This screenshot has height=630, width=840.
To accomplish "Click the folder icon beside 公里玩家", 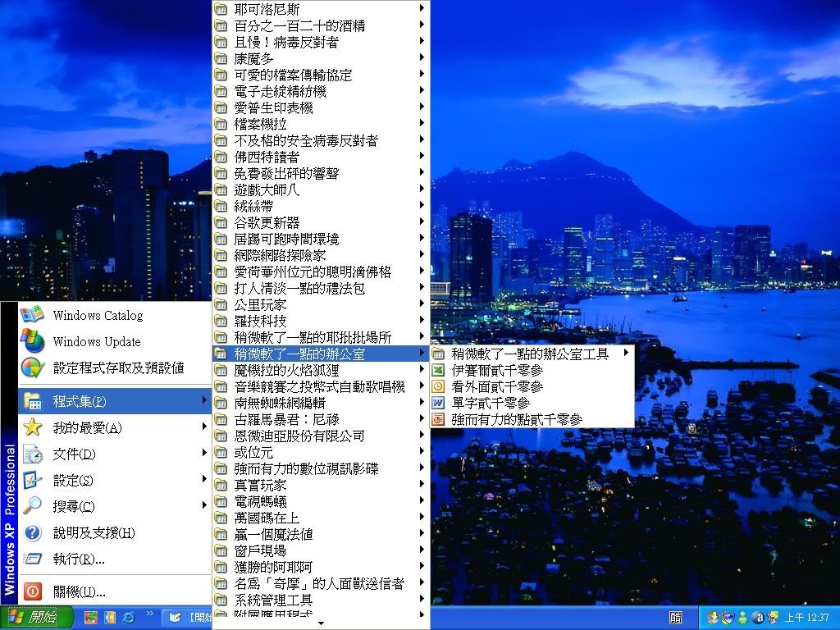I will point(221,304).
